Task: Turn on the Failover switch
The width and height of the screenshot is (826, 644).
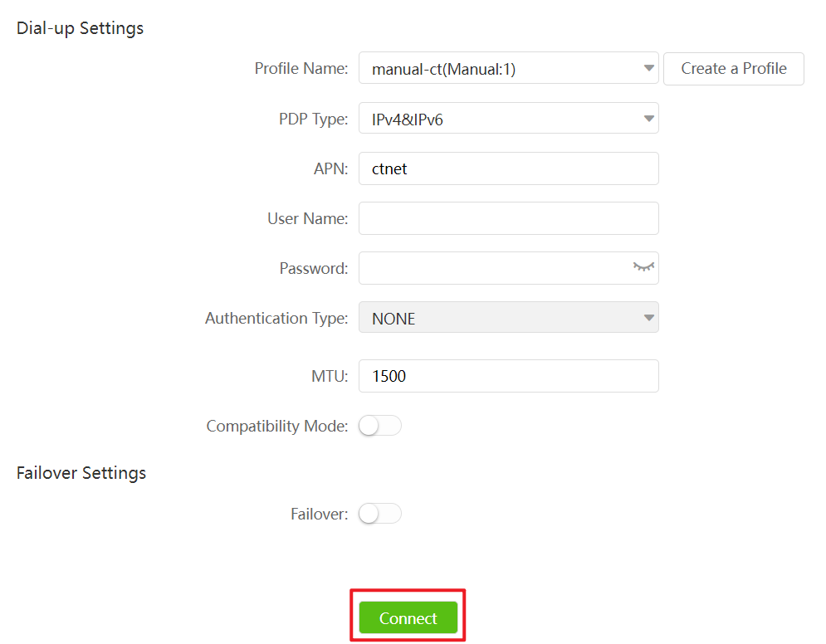Action: 379,514
